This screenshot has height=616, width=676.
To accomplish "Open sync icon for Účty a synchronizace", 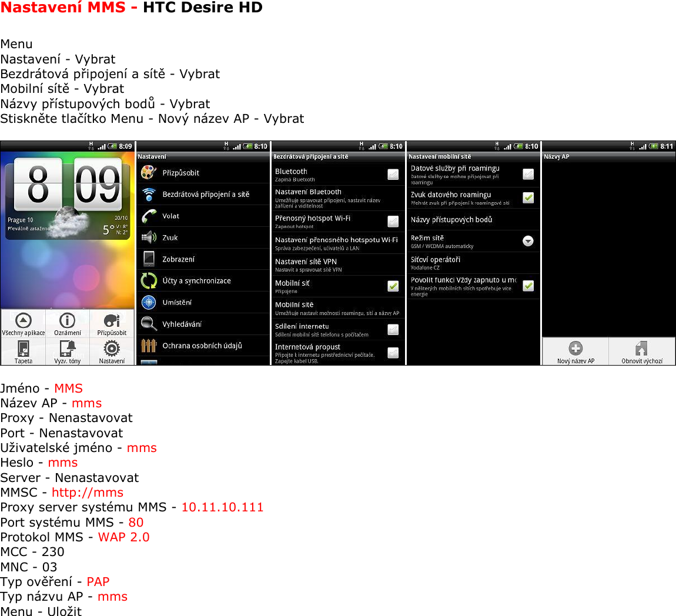I will click(x=149, y=280).
